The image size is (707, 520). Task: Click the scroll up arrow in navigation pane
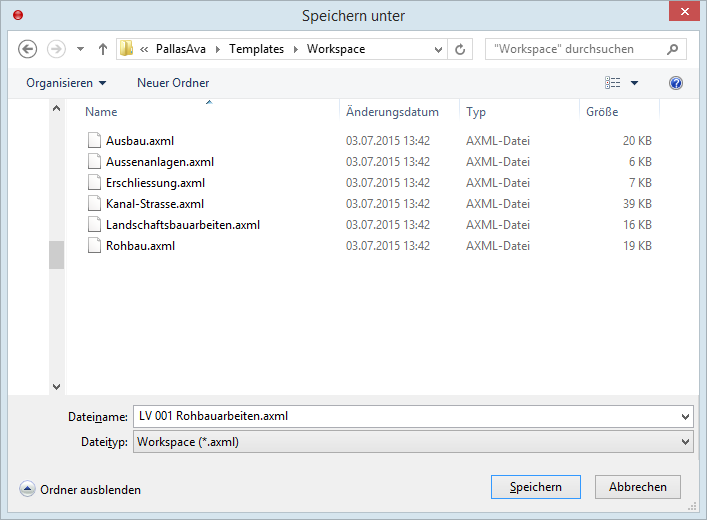pyautogui.click(x=56, y=108)
